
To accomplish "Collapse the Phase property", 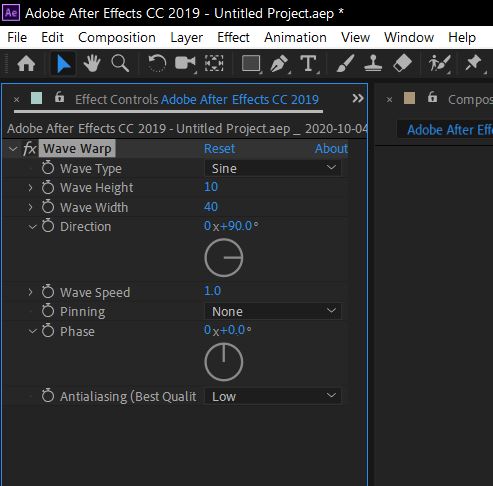I will coord(32,332).
